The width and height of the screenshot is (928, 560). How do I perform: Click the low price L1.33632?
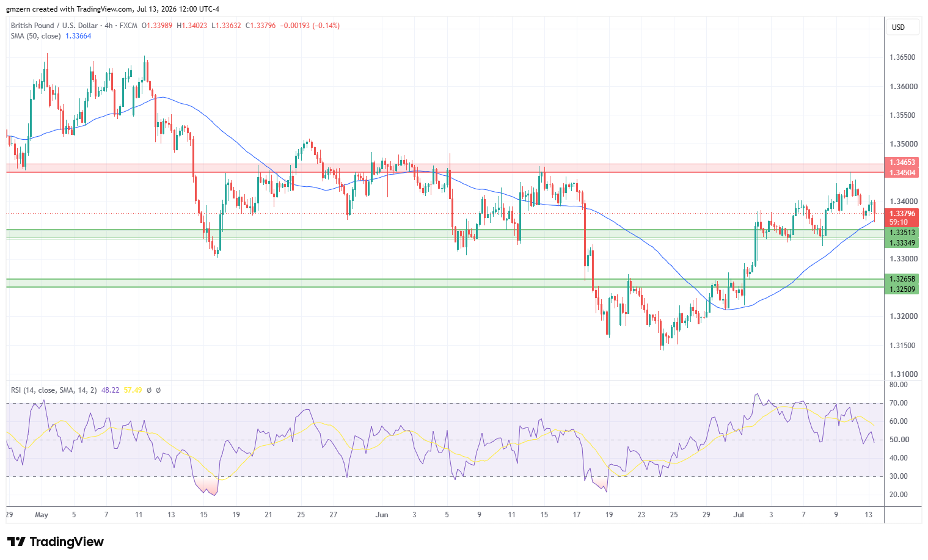pos(226,26)
